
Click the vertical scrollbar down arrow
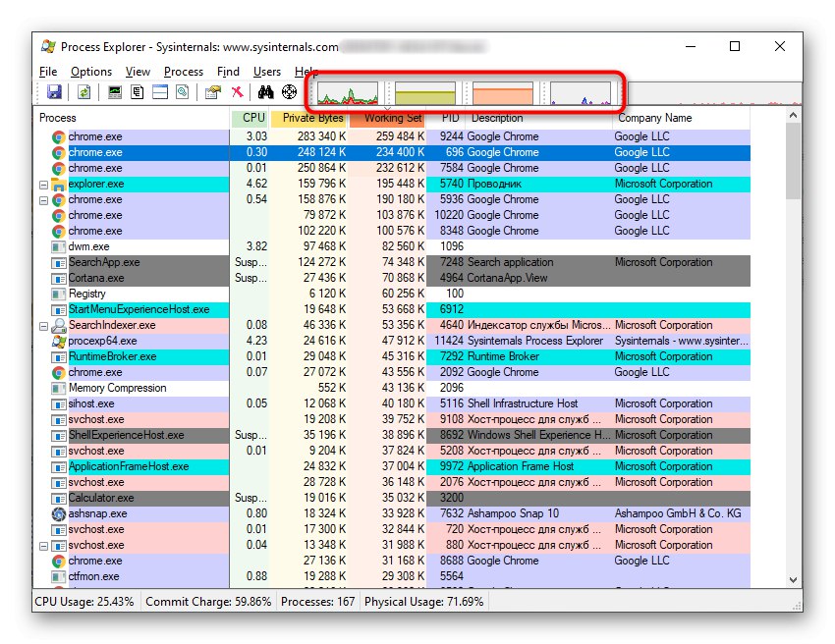[794, 578]
